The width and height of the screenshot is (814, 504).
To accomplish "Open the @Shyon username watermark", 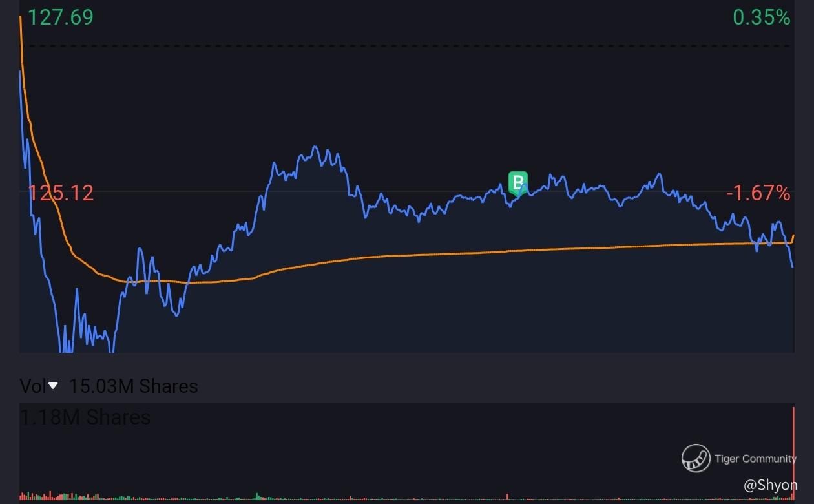I will coord(770,485).
